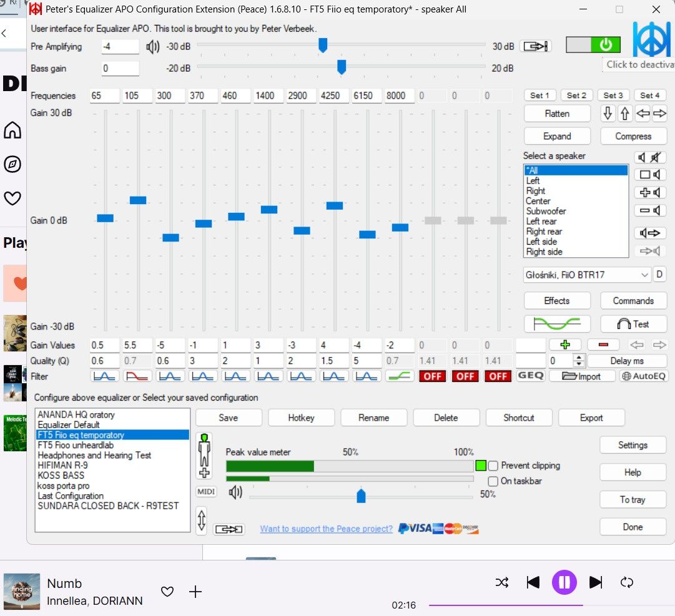Shift all gains down with the down arrow
The height and width of the screenshot is (616, 675).
(608, 114)
